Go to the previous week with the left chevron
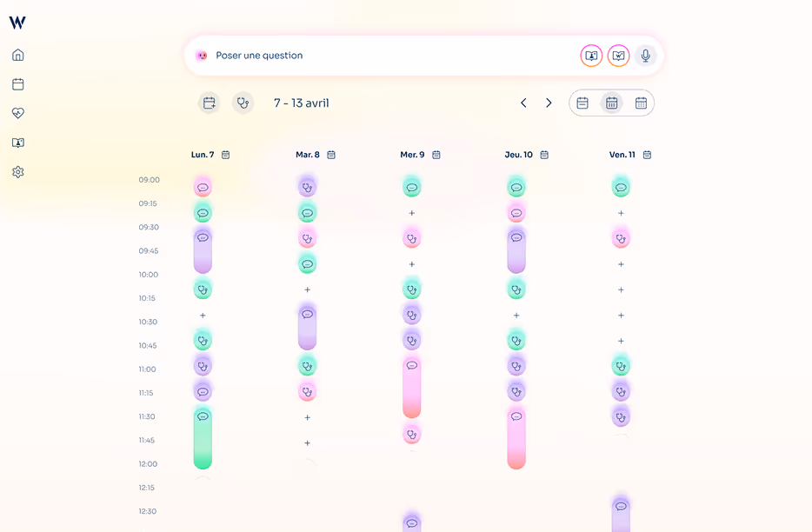Screen dimensions: 812x532 tap(523, 103)
